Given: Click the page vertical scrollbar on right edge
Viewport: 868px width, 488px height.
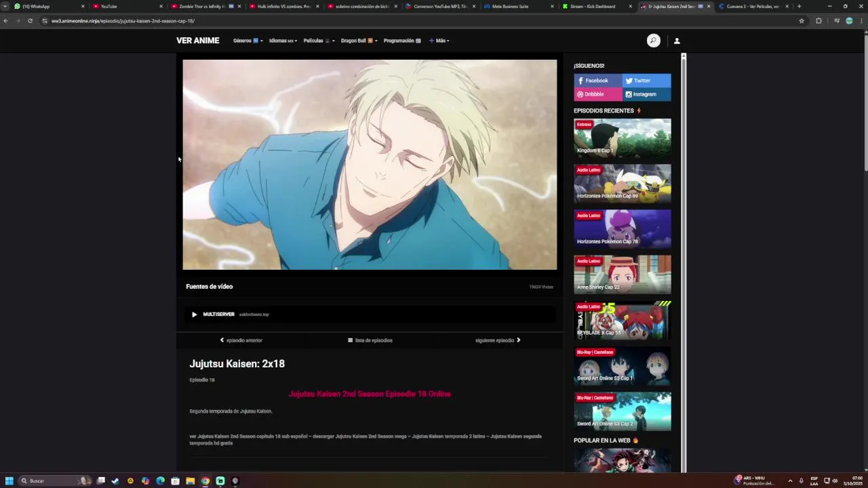Looking at the screenshot, I should pos(865,251).
